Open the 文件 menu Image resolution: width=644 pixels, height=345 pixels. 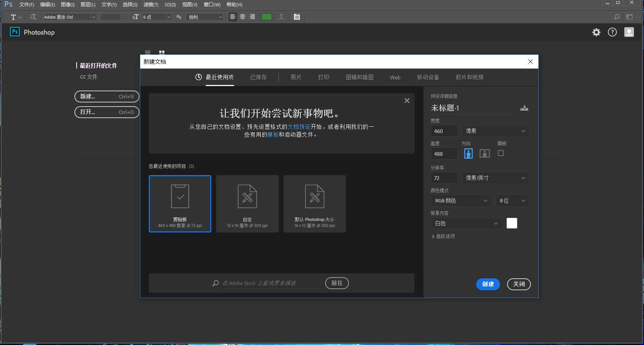click(x=26, y=4)
